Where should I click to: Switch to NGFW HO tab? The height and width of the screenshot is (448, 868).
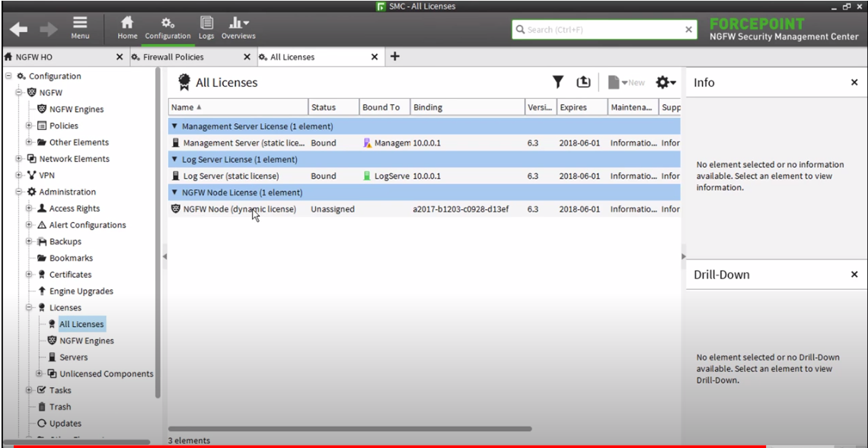click(x=34, y=57)
